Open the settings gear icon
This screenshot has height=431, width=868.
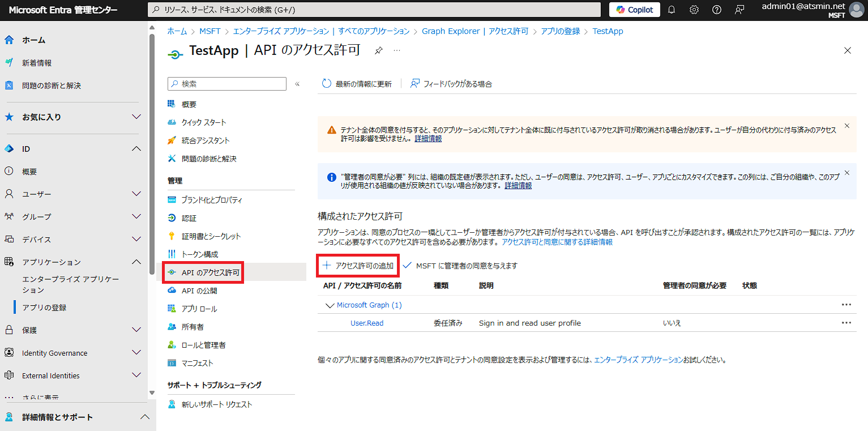coord(694,10)
